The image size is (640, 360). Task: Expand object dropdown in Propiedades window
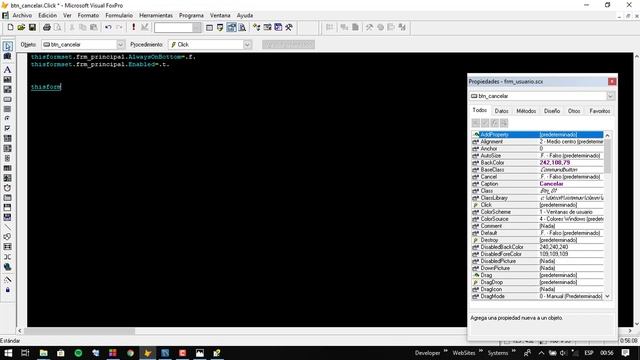610,96
